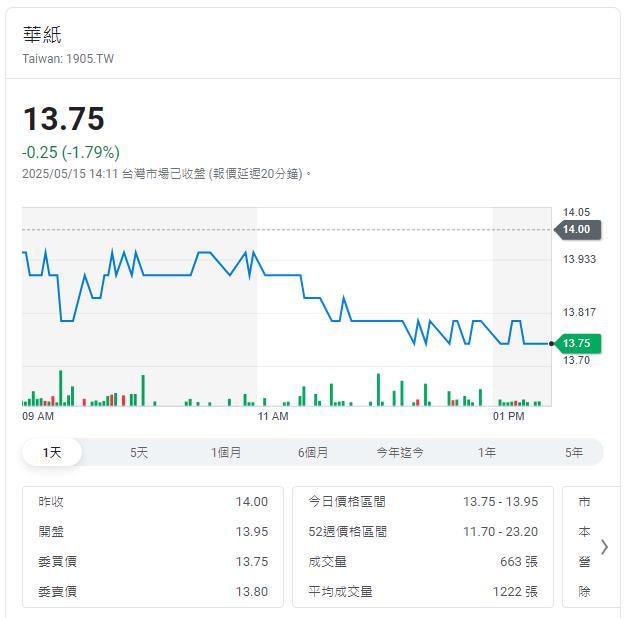Click the 開盤 value 13.95
Viewport: 634px width, 618px height.
251,532
